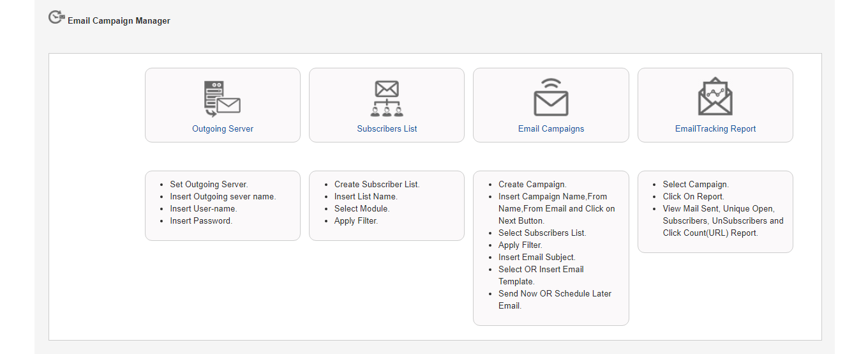The width and height of the screenshot is (868, 354).
Task: Follow the Email Campaigns text link
Action: tap(551, 128)
